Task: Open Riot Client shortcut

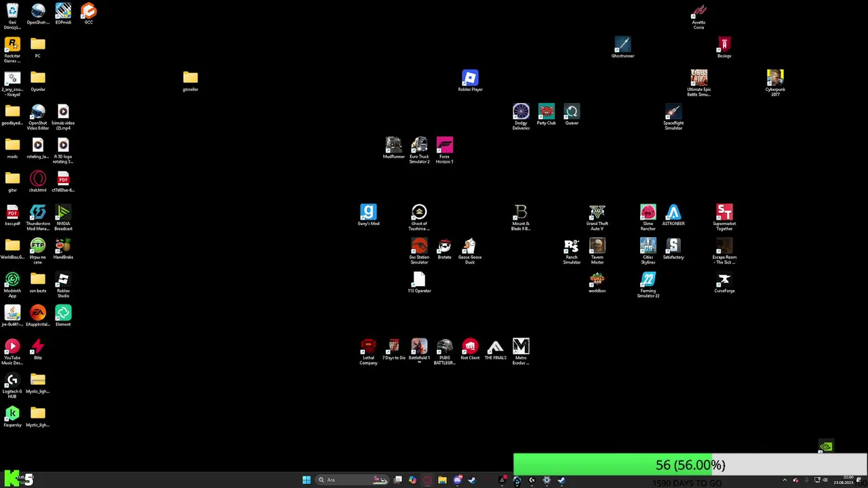Action: (470, 350)
